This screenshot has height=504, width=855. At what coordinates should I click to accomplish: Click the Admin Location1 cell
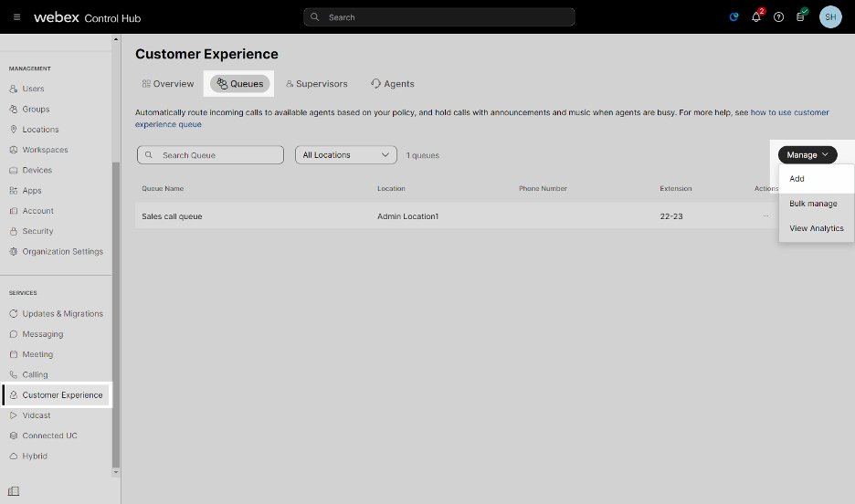coord(408,216)
